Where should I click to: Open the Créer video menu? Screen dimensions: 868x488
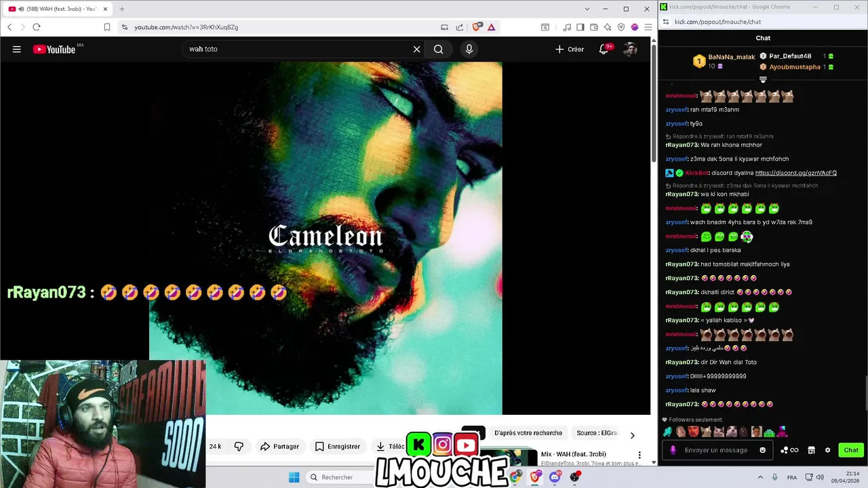(570, 49)
